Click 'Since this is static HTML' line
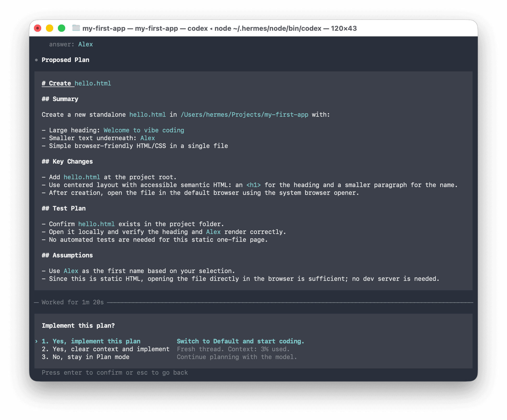 (x=241, y=279)
